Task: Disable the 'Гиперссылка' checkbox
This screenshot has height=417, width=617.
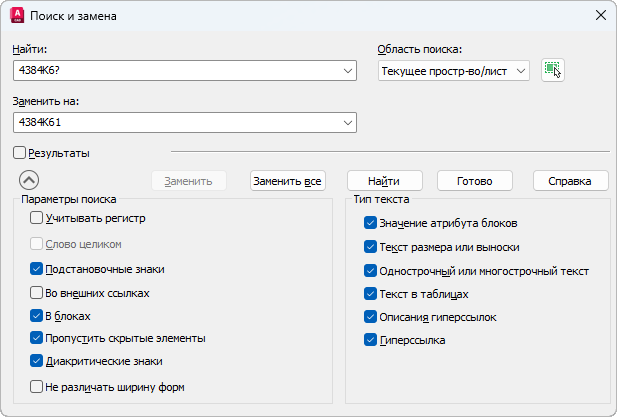Action: point(371,340)
